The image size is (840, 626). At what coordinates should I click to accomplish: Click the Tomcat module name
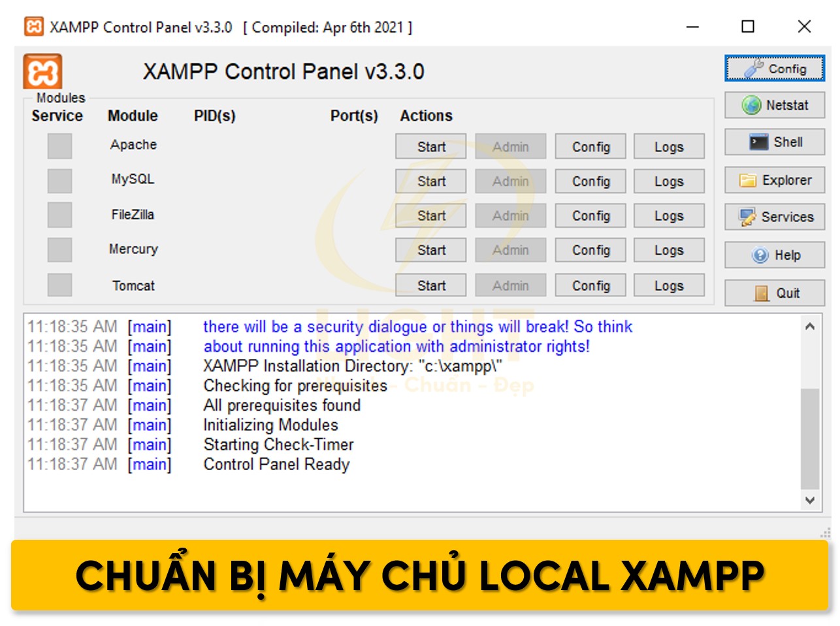coord(133,285)
